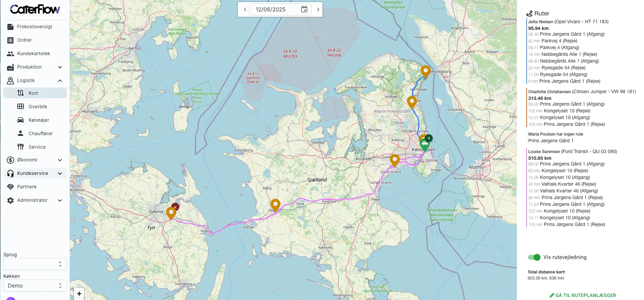
Task: Click 10.58 Valhals Kvarter 46 (Afgang) stop
Action: pos(563,191)
